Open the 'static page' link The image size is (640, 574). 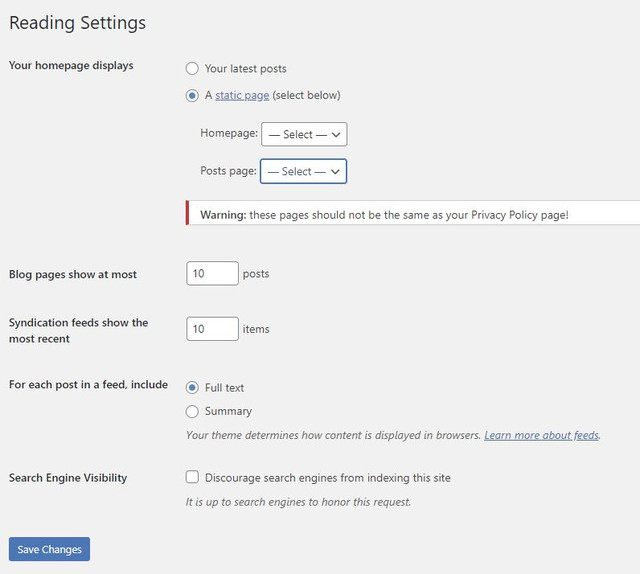point(242,95)
